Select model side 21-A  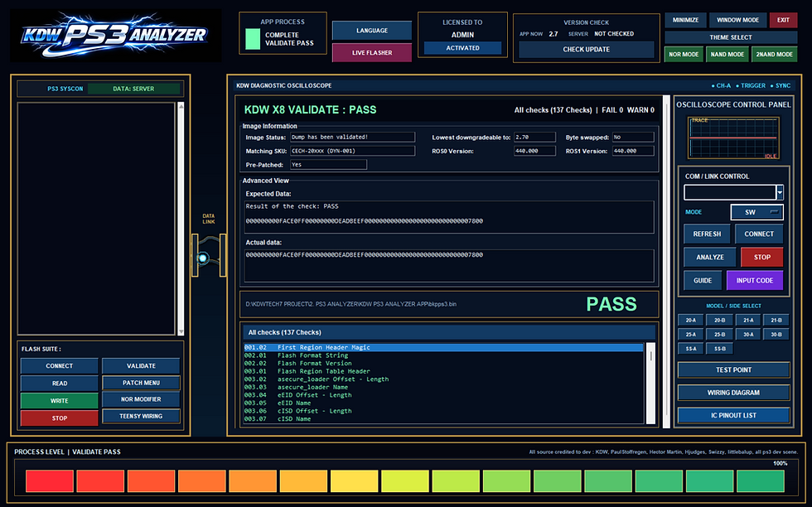click(x=748, y=321)
